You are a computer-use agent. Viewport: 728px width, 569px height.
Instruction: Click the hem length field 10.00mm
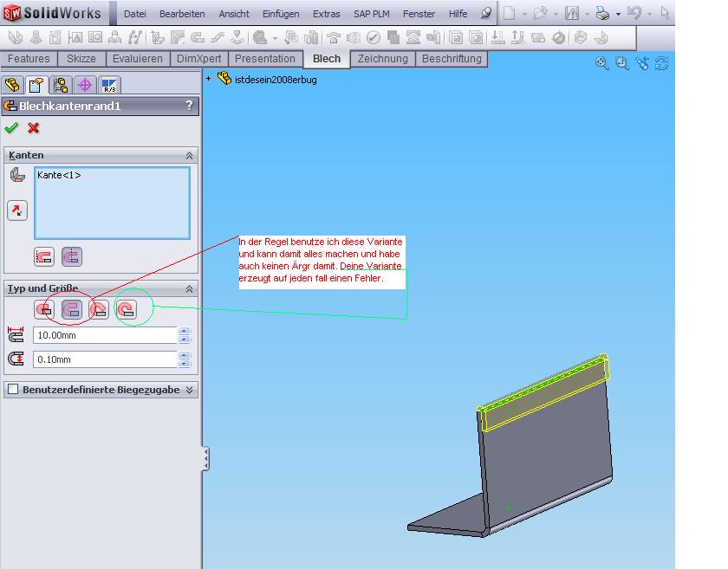pyautogui.click(x=105, y=335)
